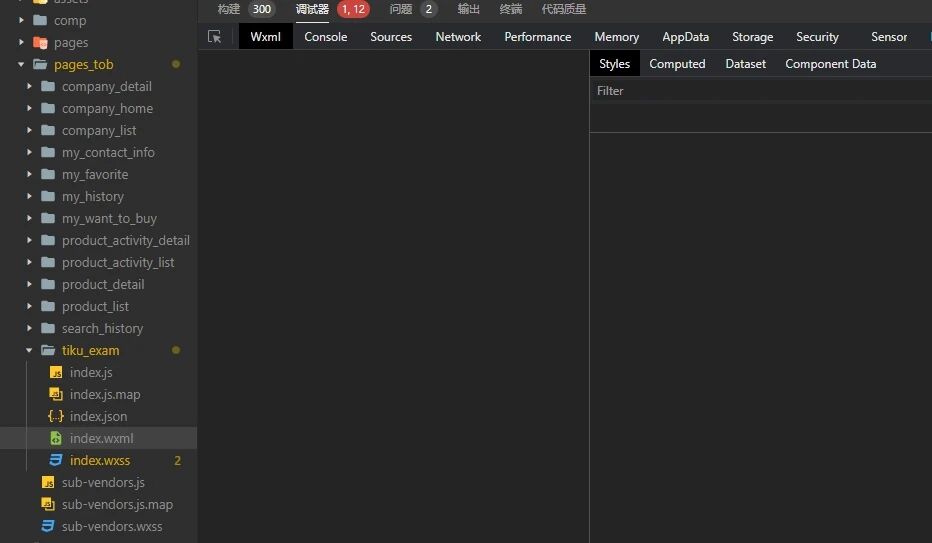
Task: Collapse the tiku_exam folder arrow
Action: [29, 350]
